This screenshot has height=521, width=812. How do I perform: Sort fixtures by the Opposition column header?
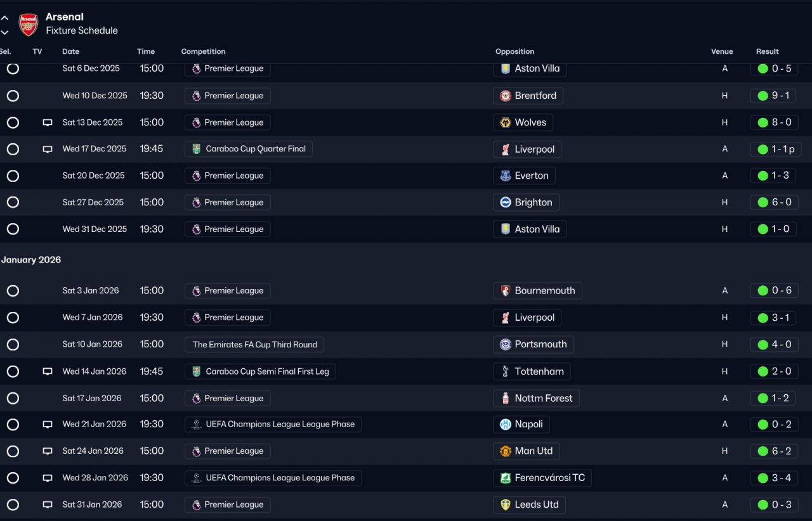click(514, 51)
